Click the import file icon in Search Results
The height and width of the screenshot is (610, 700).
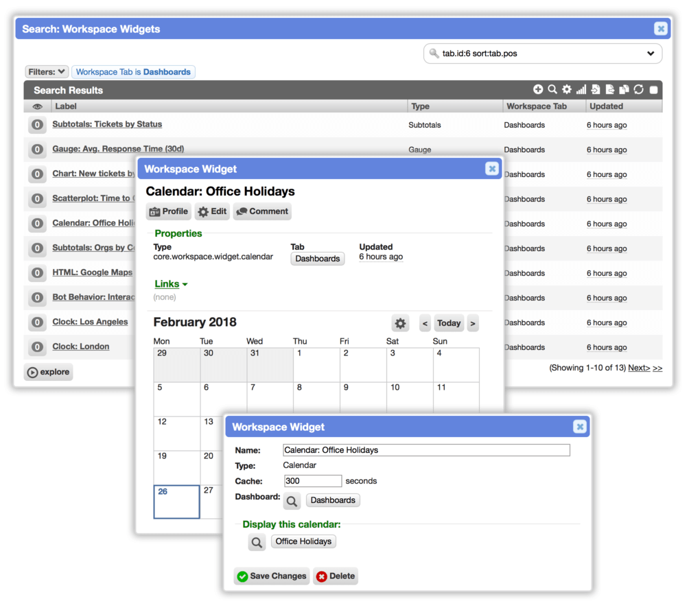tap(596, 90)
